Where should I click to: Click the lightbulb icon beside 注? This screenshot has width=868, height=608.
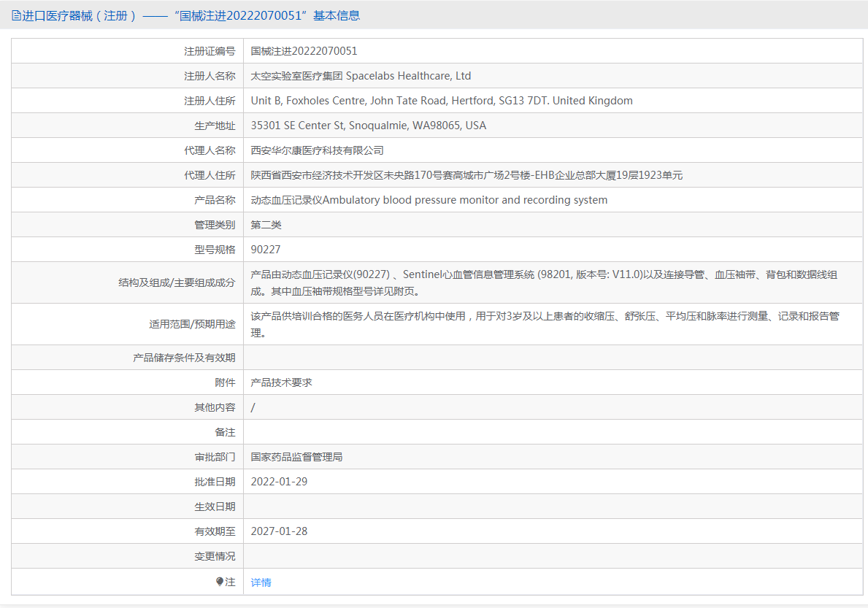pos(219,582)
